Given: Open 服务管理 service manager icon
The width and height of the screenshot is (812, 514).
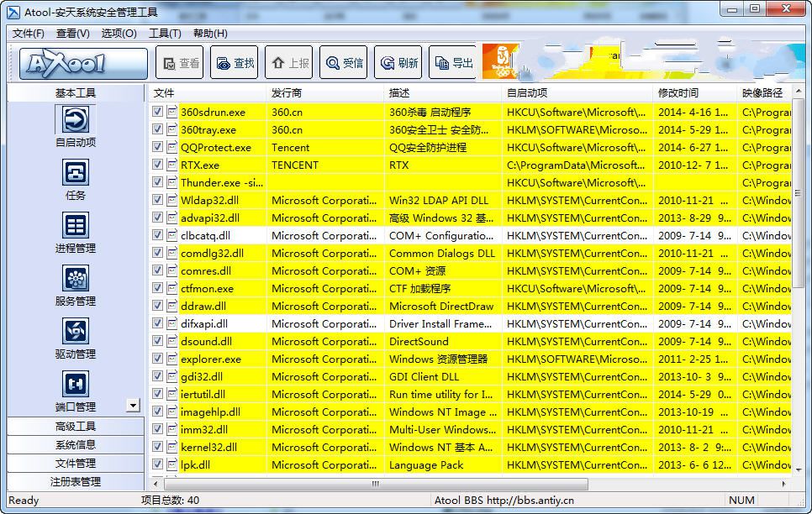Looking at the screenshot, I should (x=75, y=278).
